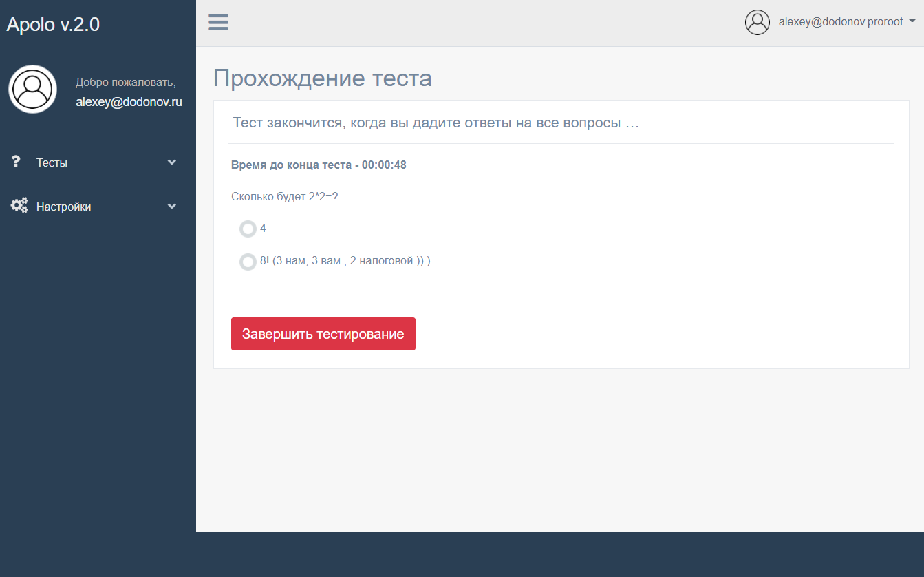Image resolution: width=924 pixels, height=577 pixels.
Task: Click the gears icon beside Настройки
Action: (x=19, y=205)
